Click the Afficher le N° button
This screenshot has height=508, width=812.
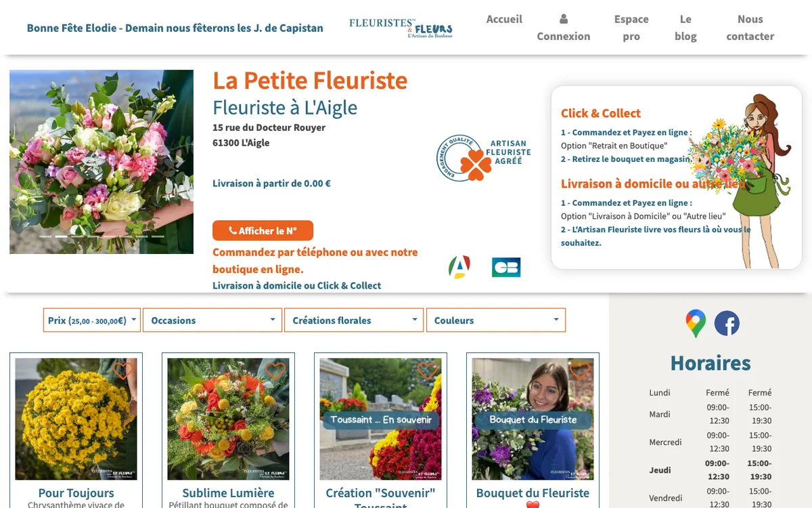point(263,231)
